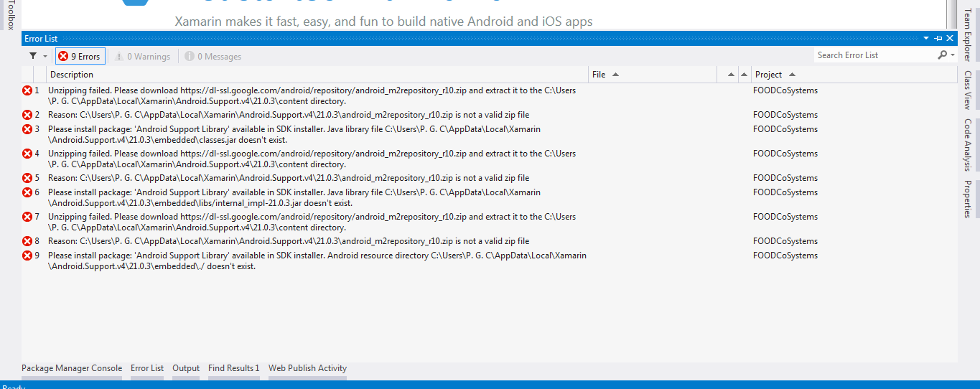Switch to the Output tab
This screenshot has height=389, width=980.
click(186, 368)
